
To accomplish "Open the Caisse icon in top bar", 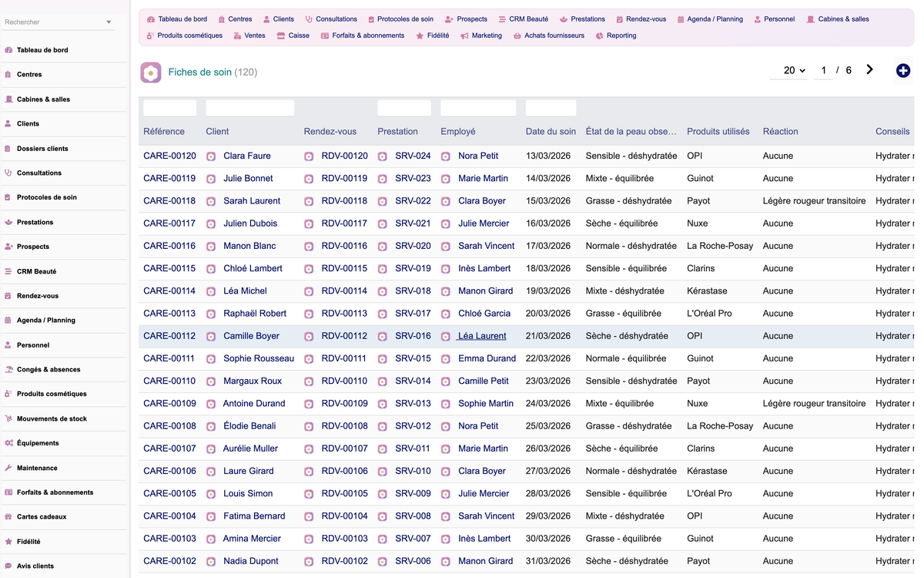I will pyautogui.click(x=281, y=35).
